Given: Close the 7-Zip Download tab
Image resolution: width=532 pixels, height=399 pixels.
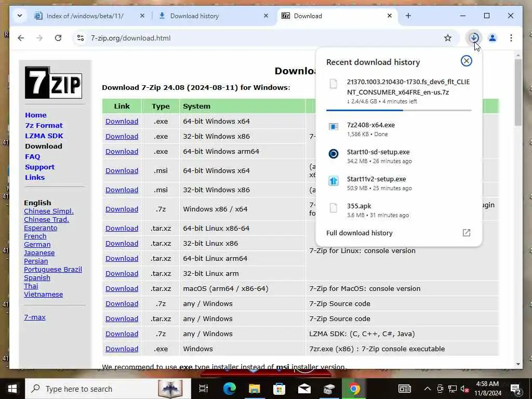Looking at the screenshot, I should pos(390,16).
